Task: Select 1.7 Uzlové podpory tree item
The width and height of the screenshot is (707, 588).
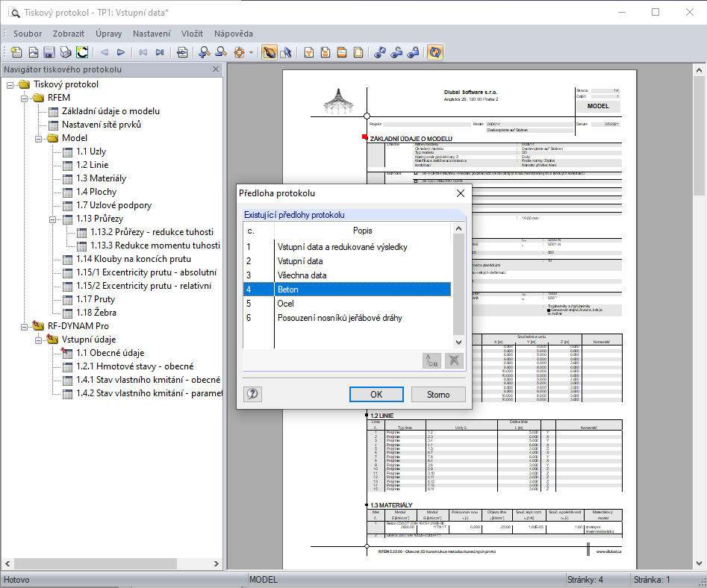Action: pyautogui.click(x=113, y=205)
